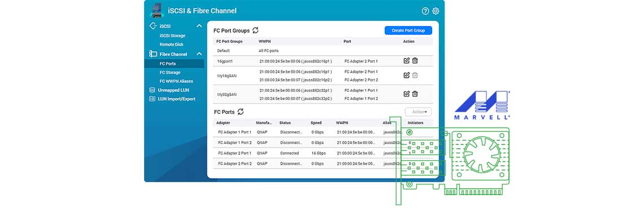Open iSCSI Storage in the sidebar
The width and height of the screenshot is (644, 212).
pos(172,36)
